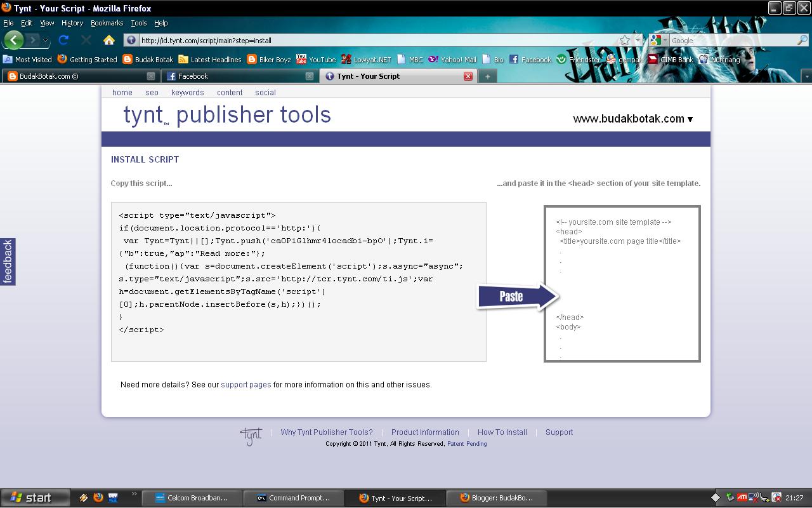Click the search magnifier icon
The height and width of the screenshot is (508, 812).
click(802, 40)
